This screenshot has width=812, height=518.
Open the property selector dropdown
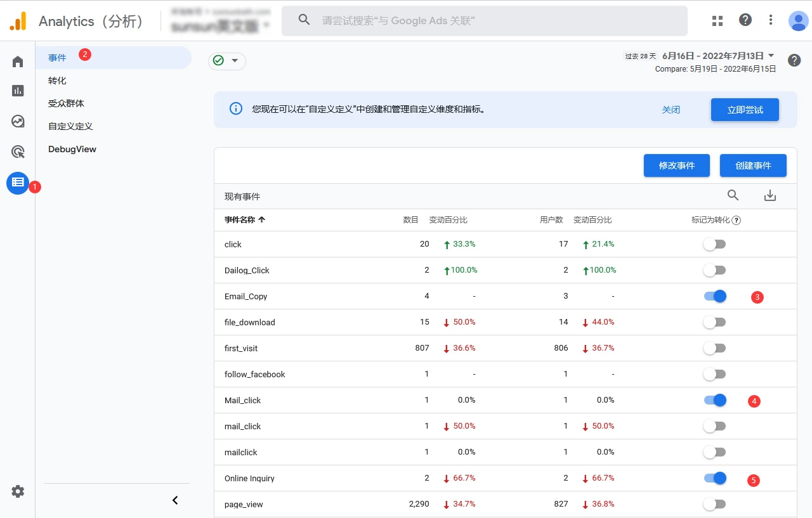pos(221,20)
